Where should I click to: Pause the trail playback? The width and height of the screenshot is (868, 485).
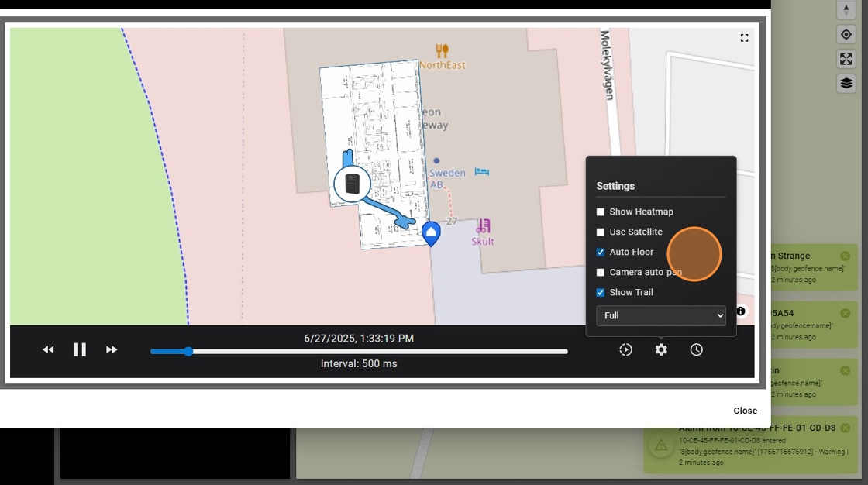point(80,350)
